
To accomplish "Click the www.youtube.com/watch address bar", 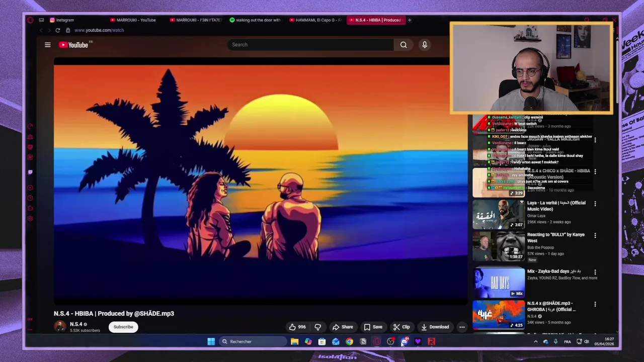I will coord(99,30).
